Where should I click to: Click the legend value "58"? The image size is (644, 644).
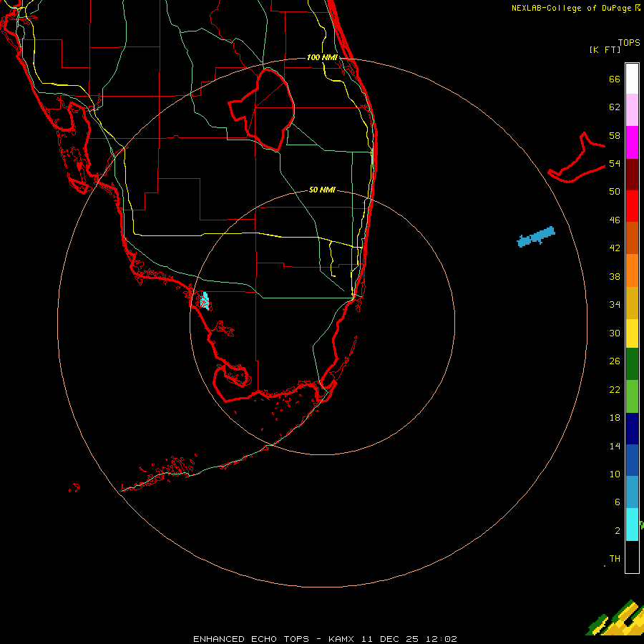coord(615,135)
